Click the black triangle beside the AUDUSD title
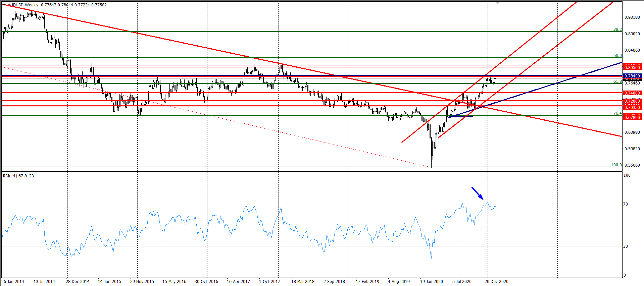Viewport: 644px width, 286px height. [4, 5]
